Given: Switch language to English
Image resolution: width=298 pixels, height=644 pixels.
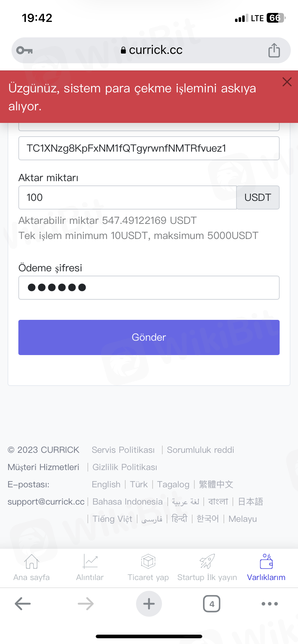Looking at the screenshot, I should click(106, 484).
